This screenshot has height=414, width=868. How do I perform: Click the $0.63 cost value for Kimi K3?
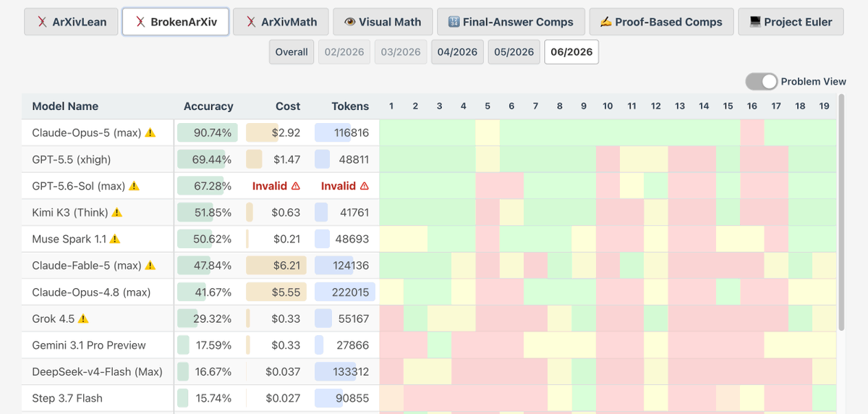point(286,213)
